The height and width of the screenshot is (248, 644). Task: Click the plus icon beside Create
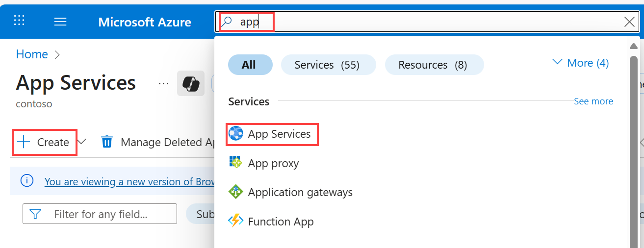[24, 142]
